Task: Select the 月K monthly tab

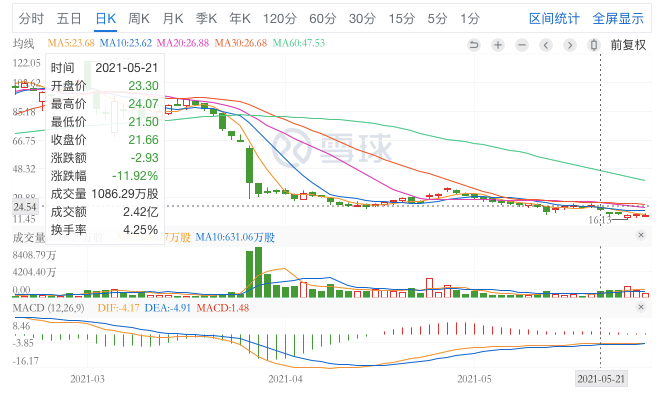Action: tap(173, 19)
